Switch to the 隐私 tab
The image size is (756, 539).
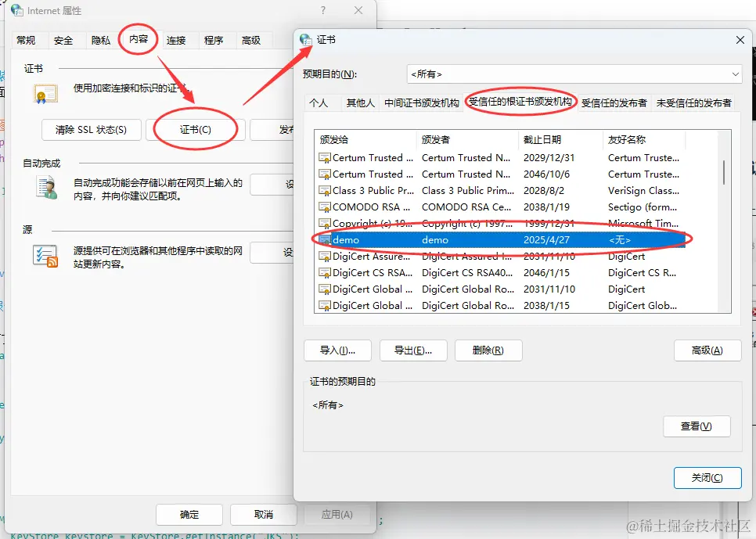tap(100, 40)
